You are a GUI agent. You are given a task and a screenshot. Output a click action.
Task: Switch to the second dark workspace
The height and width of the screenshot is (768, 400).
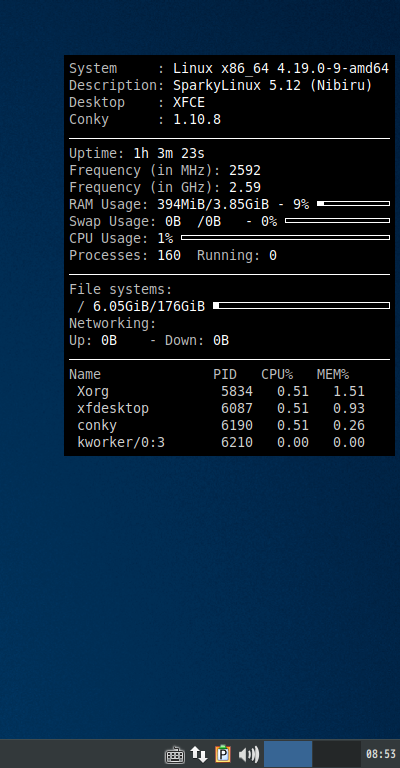coord(336,754)
